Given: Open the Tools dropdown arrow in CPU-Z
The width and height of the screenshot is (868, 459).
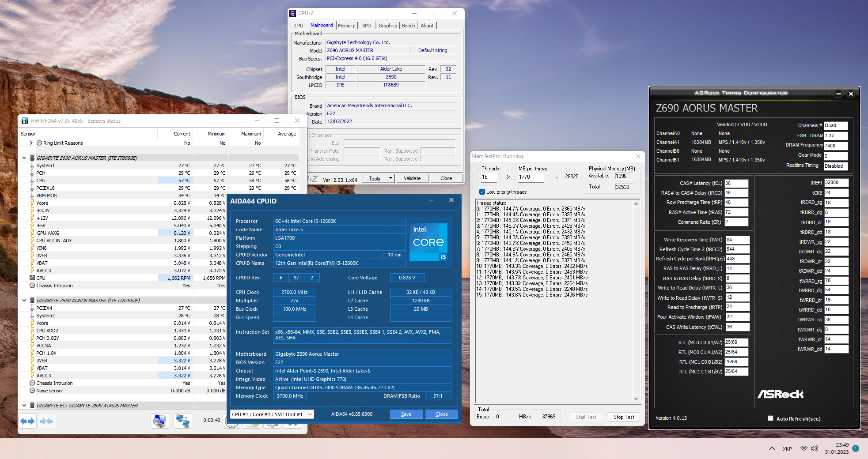Looking at the screenshot, I should point(390,178).
